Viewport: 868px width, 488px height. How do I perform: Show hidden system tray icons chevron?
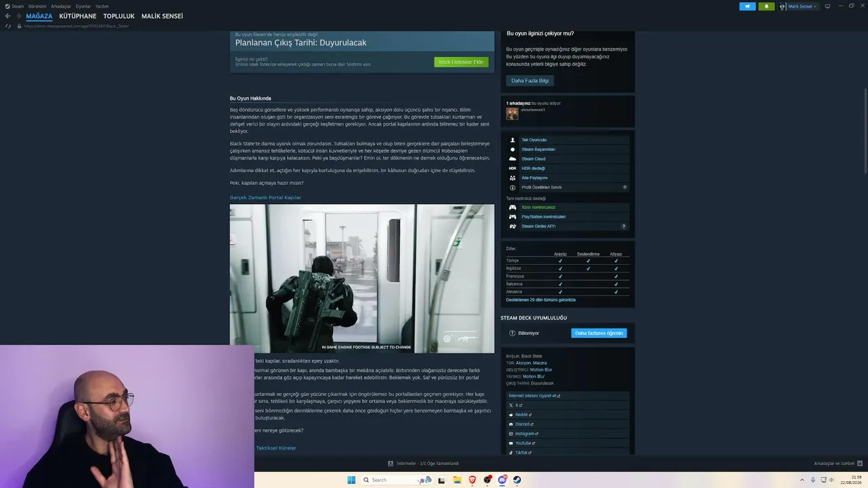(803, 480)
